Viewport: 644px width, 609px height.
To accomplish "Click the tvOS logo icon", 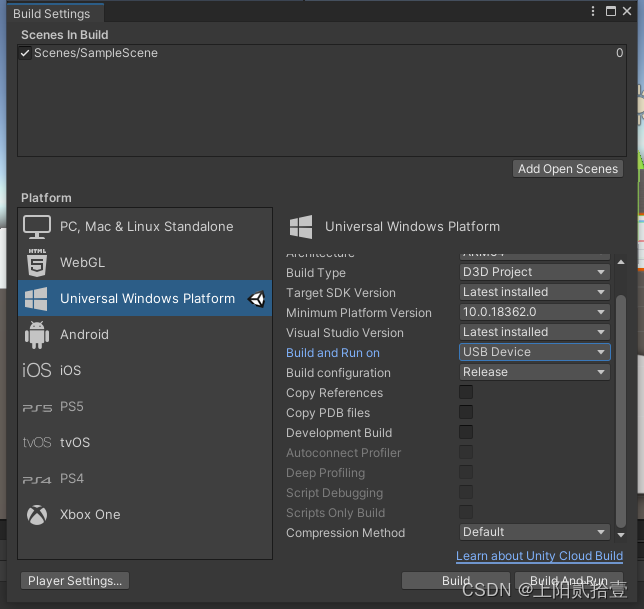I will [37, 442].
